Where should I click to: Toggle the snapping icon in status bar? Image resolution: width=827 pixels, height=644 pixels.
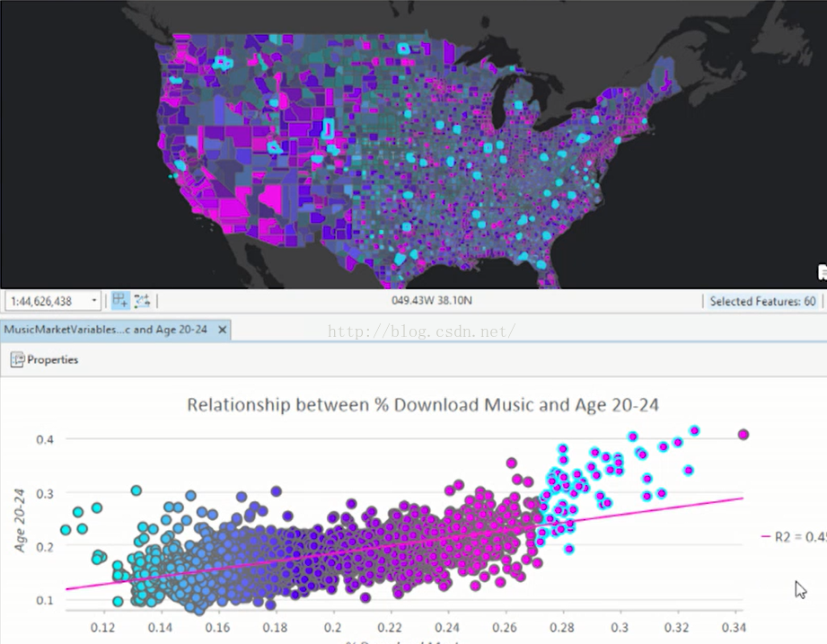coord(119,301)
